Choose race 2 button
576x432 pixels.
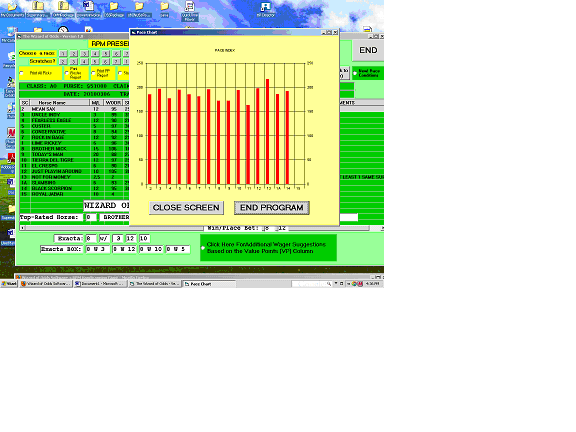point(74,54)
